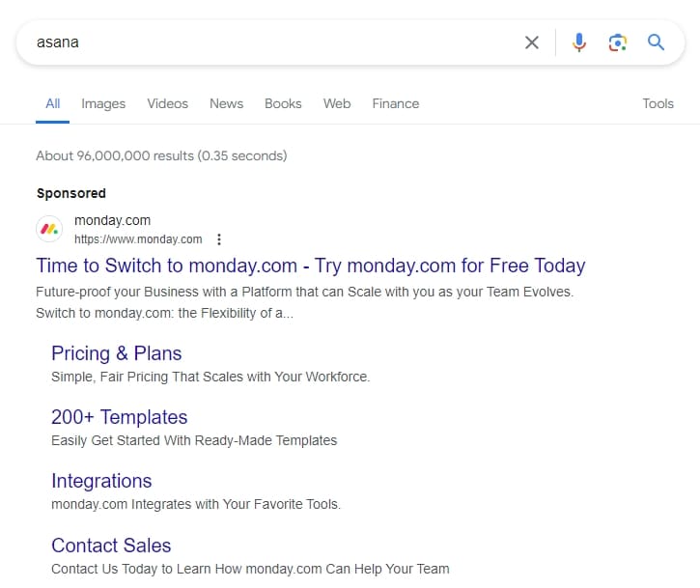Clear the search box with the X icon
Screen dimensions: 700x588
coord(532,42)
